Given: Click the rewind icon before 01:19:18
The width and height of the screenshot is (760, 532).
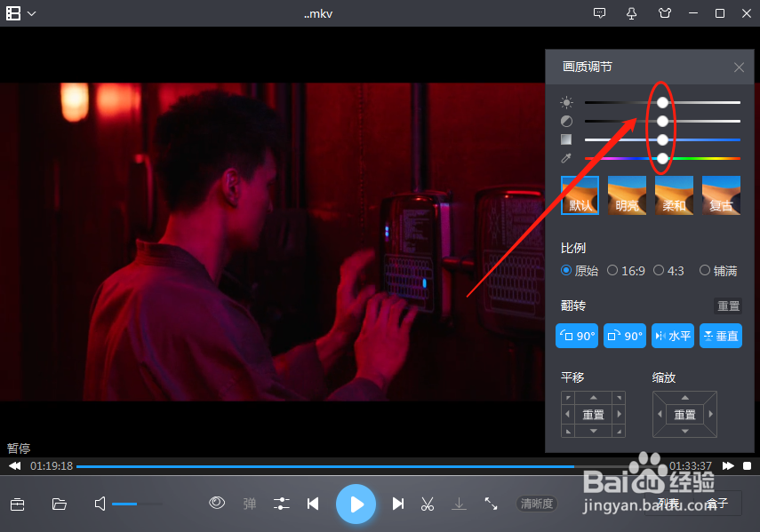Looking at the screenshot, I should pyautogui.click(x=15, y=466).
